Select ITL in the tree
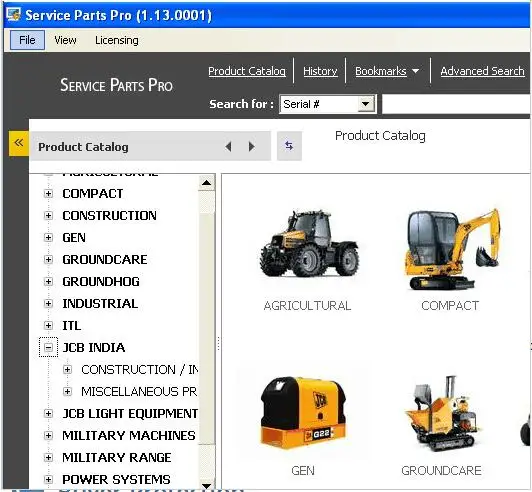532x492 pixels. click(x=71, y=325)
